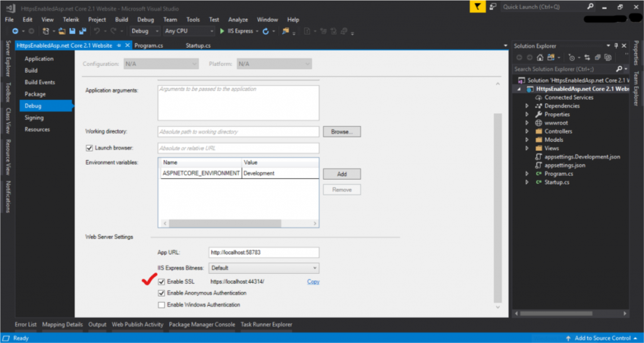Click Pending Changes Filter clock icon

(571, 57)
